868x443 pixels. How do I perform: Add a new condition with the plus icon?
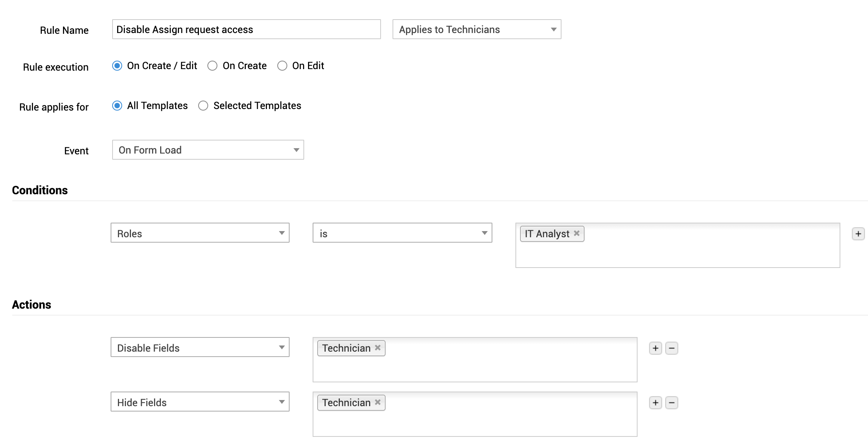[858, 234]
